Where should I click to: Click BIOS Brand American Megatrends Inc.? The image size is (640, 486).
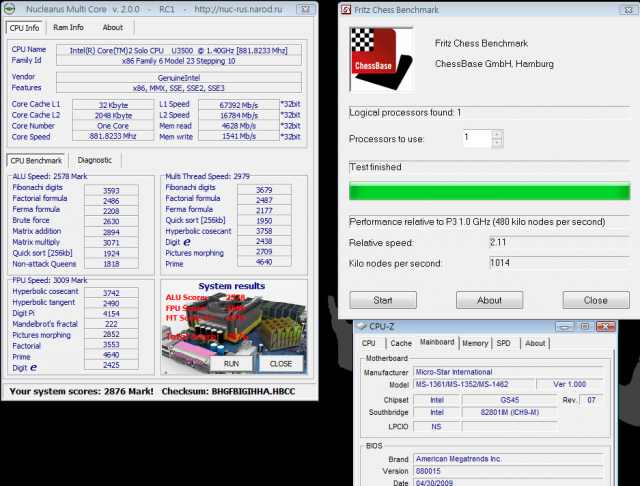tap(508, 459)
